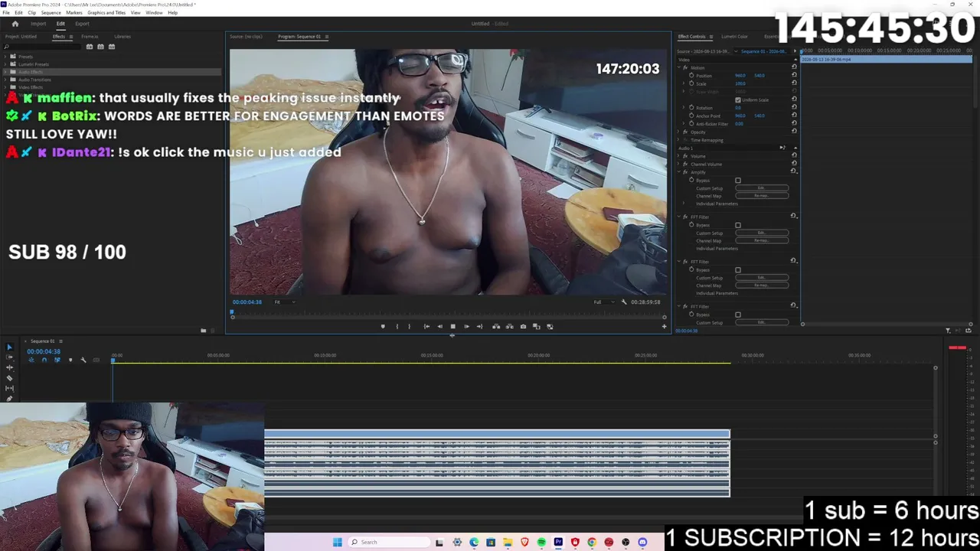980x551 pixels.
Task: Click Re-map for Amplify Channel Map
Action: pyautogui.click(x=762, y=196)
